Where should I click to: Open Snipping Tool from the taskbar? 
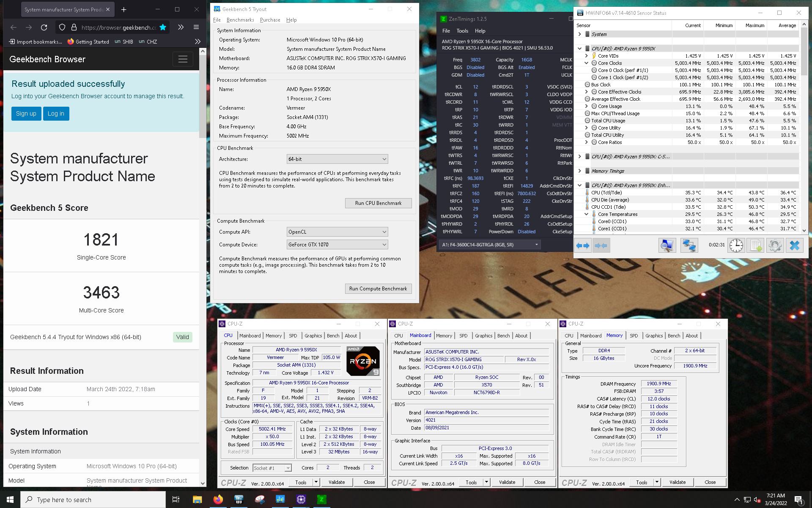click(260, 500)
